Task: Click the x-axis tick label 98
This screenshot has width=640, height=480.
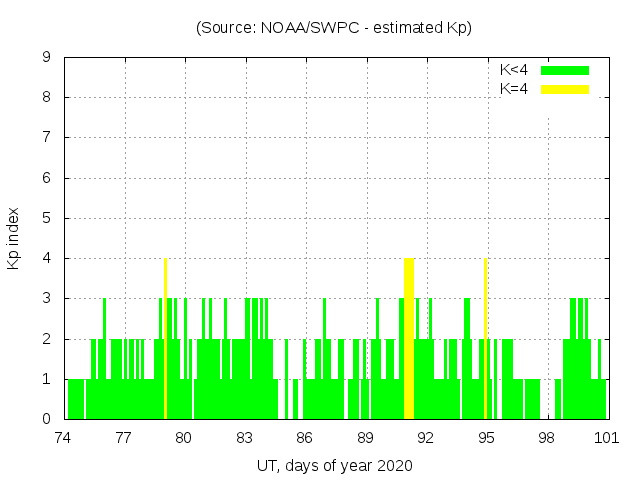Action: [x=546, y=437]
